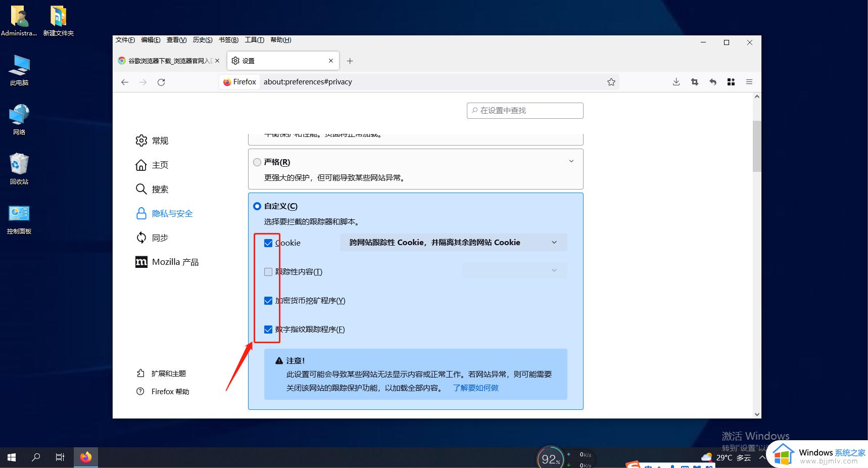This screenshot has height=468, width=868.
Task: Go to 常规 settings category
Action: pyautogui.click(x=152, y=141)
